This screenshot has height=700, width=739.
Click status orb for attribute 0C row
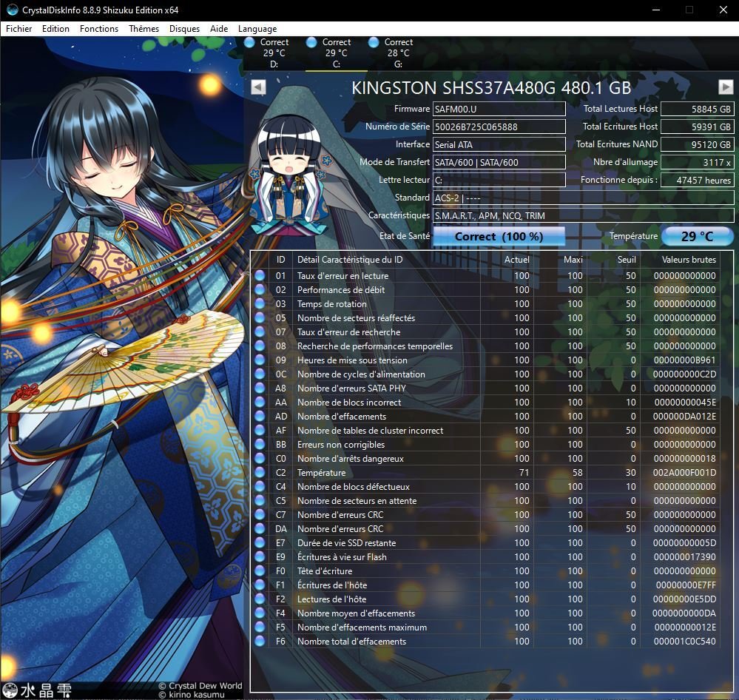point(260,374)
